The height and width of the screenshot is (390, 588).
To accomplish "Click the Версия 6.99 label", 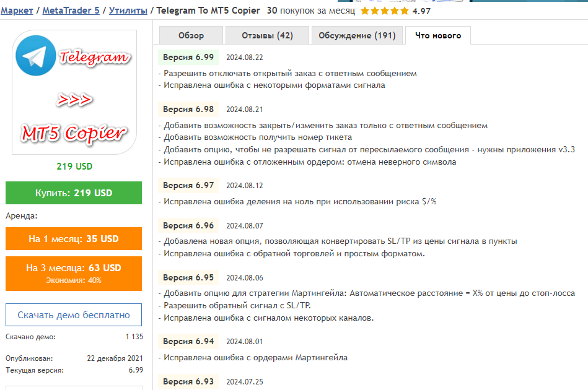I will pos(188,58).
